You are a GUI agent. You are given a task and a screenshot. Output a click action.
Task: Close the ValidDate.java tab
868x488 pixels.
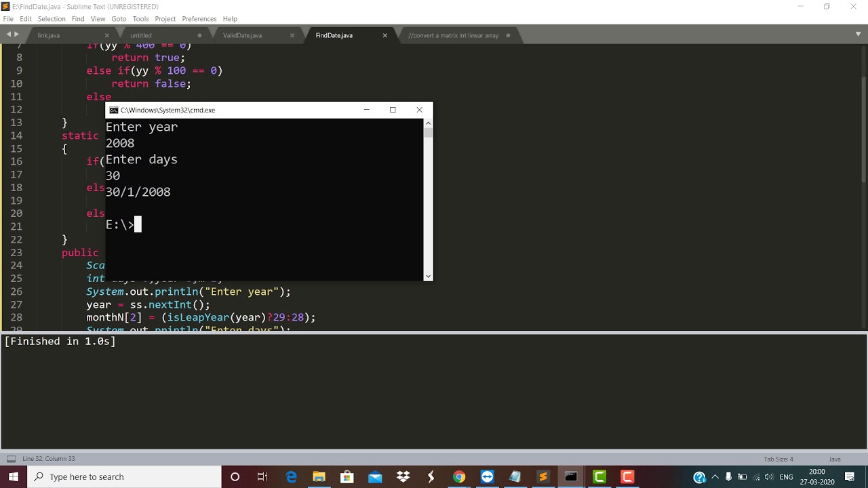click(x=292, y=35)
